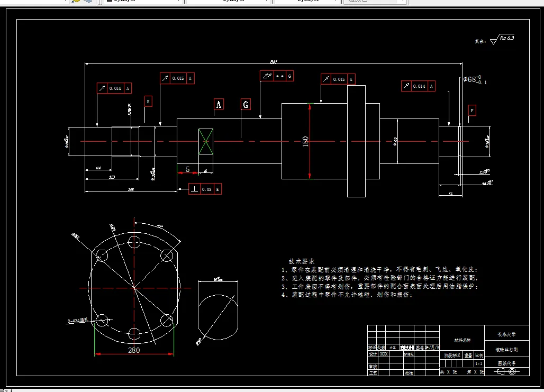This screenshot has height=392, width=544.
Task: Click the 审核 row label
Action: pos(373,366)
